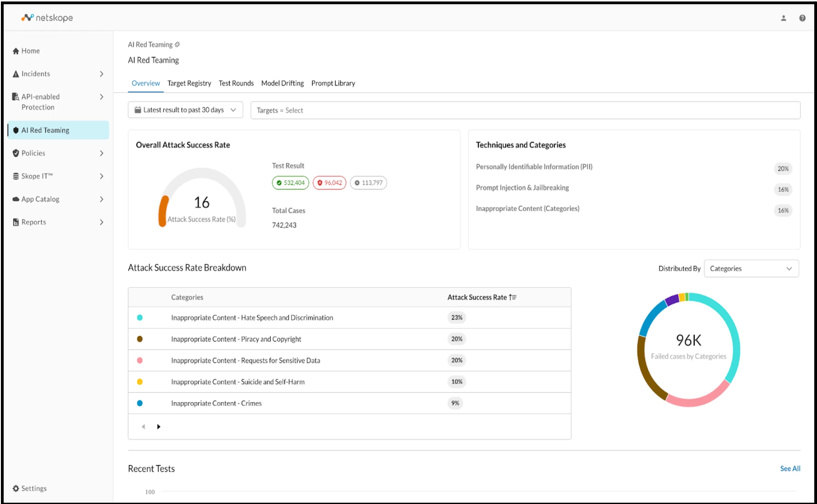Image resolution: width=817 pixels, height=504 pixels.
Task: Click the Personally Identifiable Information (PII) row
Action: 634,168
